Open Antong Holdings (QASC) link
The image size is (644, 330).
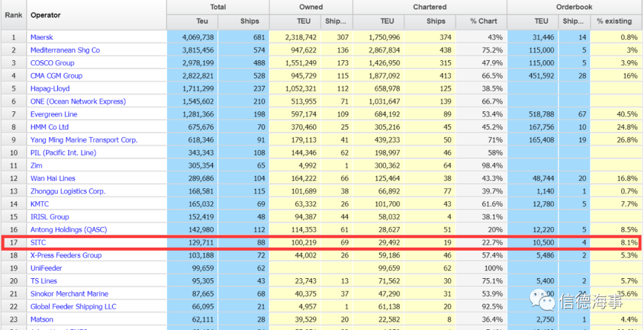(x=69, y=230)
